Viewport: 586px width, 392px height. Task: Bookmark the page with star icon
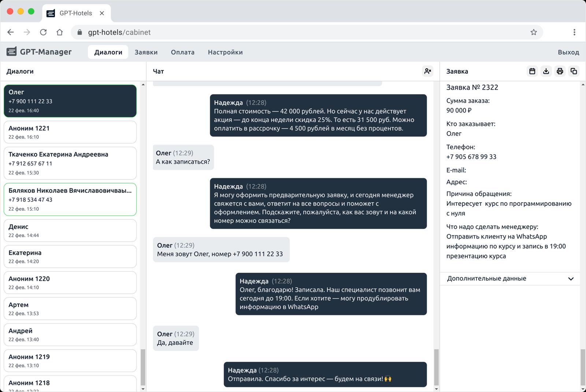tap(534, 32)
